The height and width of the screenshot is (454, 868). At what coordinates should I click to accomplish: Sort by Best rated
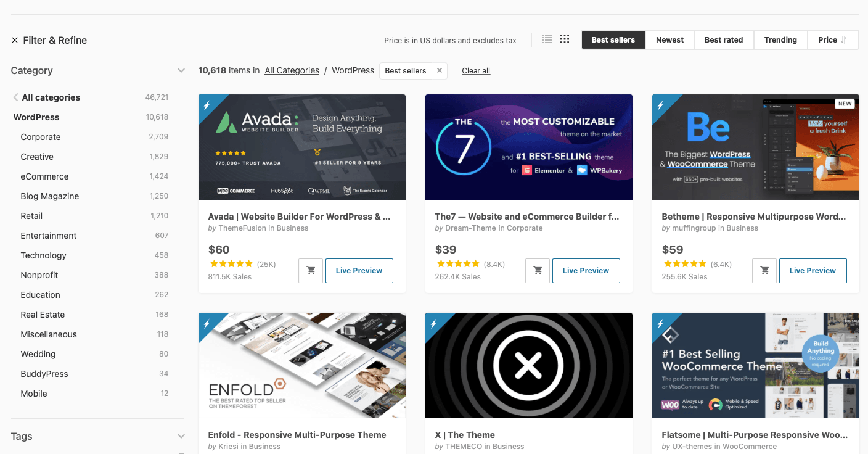724,40
